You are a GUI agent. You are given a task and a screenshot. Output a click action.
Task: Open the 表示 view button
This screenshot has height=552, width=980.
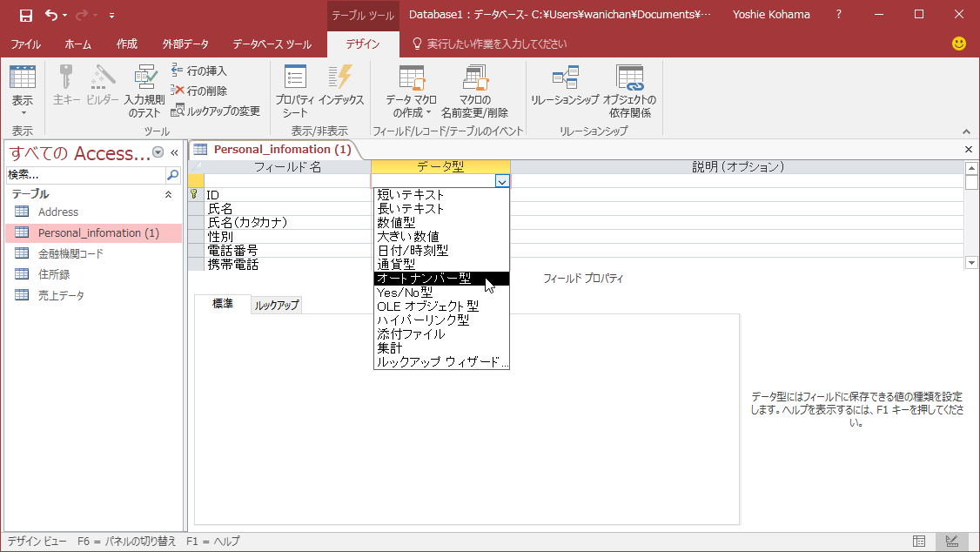[23, 84]
